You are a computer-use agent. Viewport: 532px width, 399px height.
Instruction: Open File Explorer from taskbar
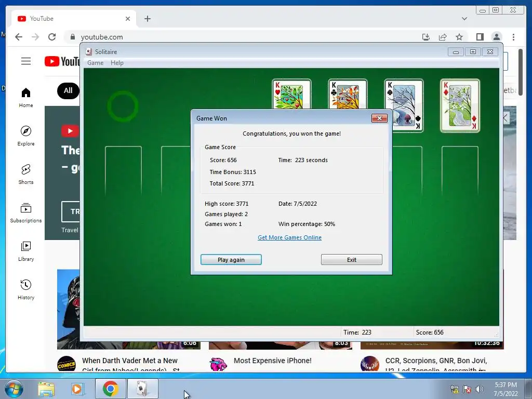[46, 389]
